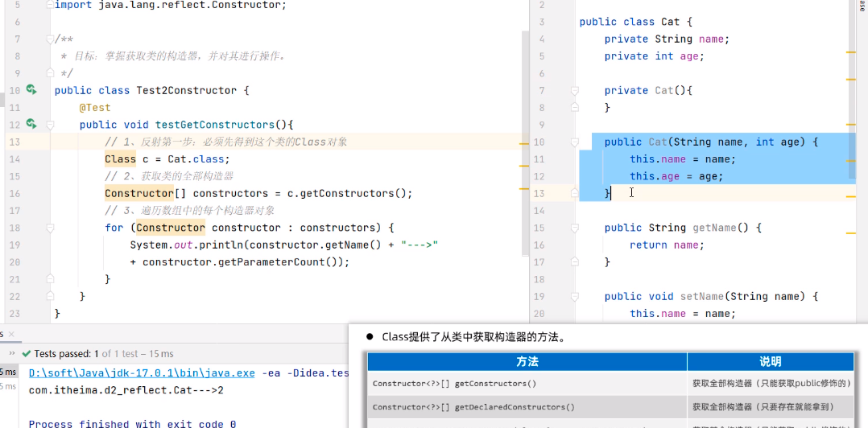Click 'private String name;' field in Cat
868x428 pixels.
(x=667, y=39)
